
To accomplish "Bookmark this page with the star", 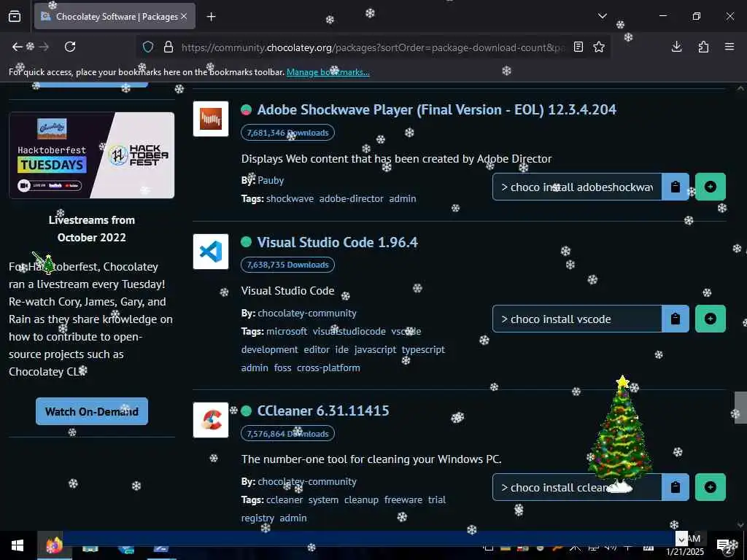I will (599, 47).
